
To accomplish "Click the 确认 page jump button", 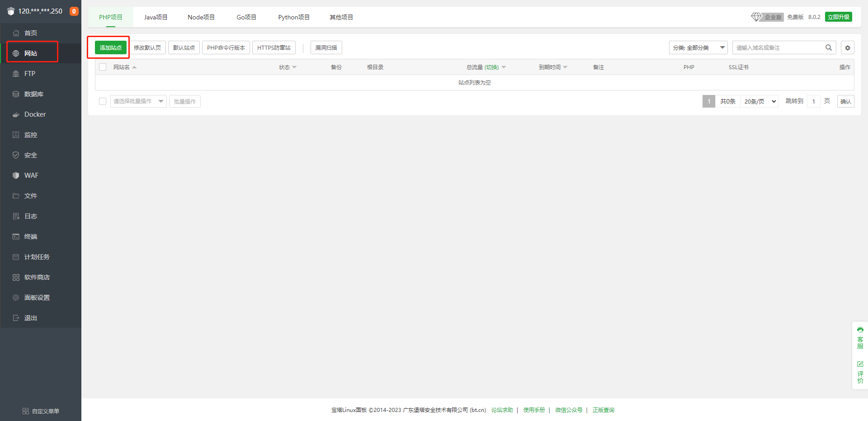I will tap(846, 101).
